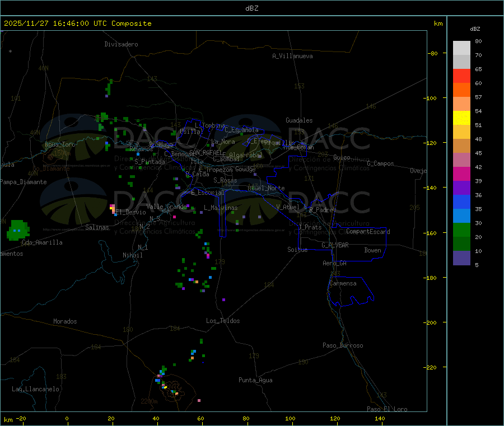
Task: Click the Divisadero map label
Action: [x=121, y=44]
